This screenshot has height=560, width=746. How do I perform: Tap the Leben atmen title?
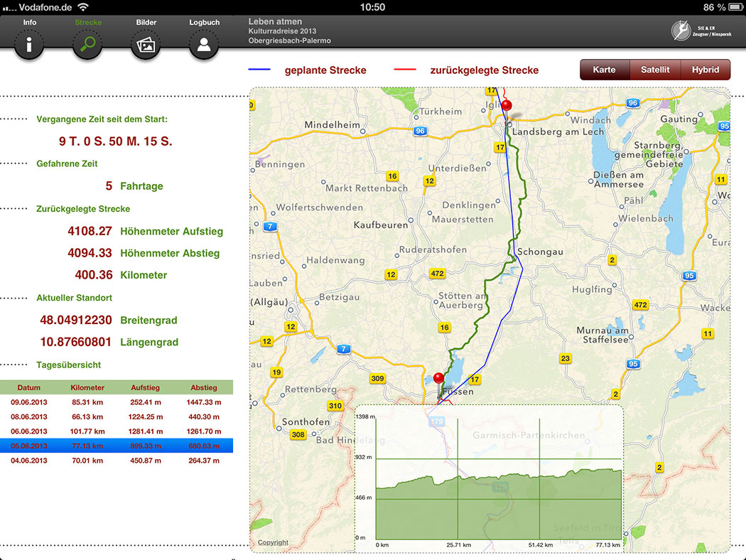275,21
